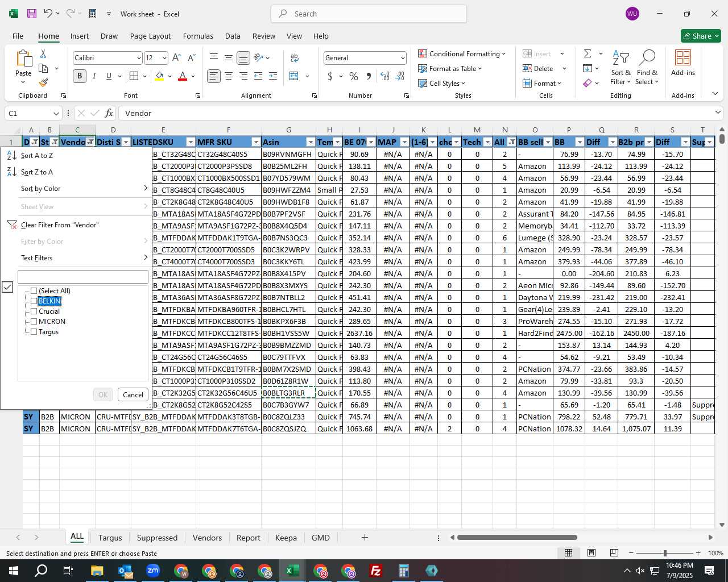Click Cell Styles button

tap(441, 83)
